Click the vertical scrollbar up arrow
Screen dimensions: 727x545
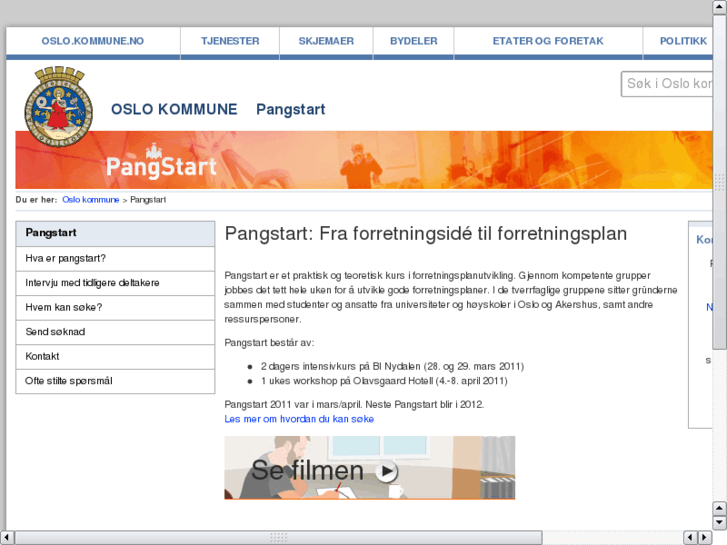point(720,7)
